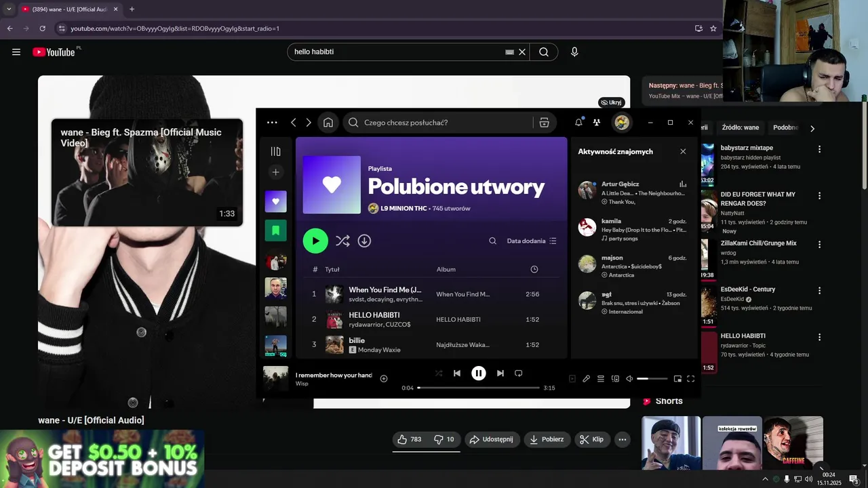
Task: Skip to previous track in Spotify
Action: click(x=457, y=373)
